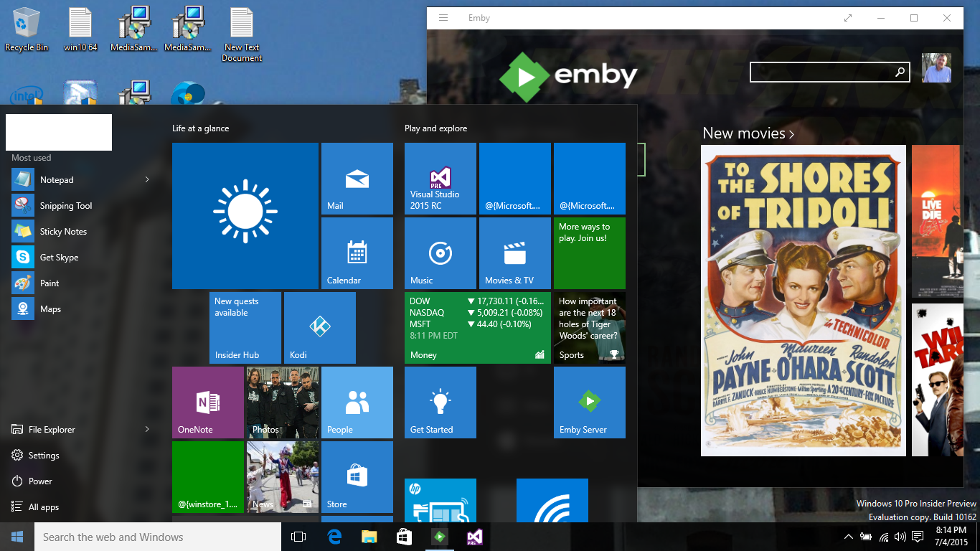Open the News tile
The image size is (980, 551).
tap(283, 477)
